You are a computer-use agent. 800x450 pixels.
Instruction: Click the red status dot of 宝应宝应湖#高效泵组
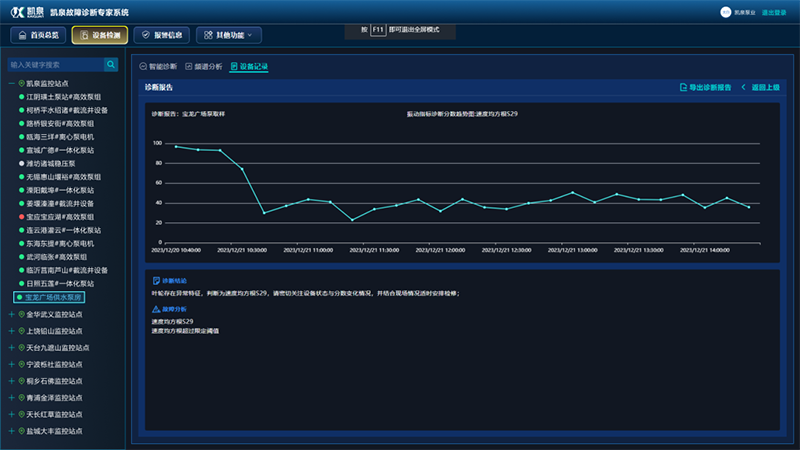pos(21,216)
